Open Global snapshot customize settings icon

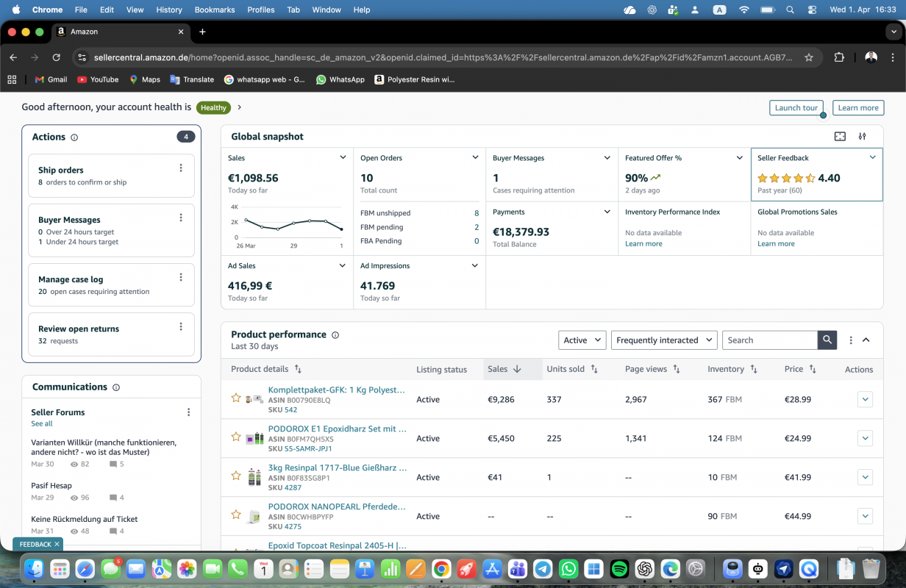coord(863,137)
